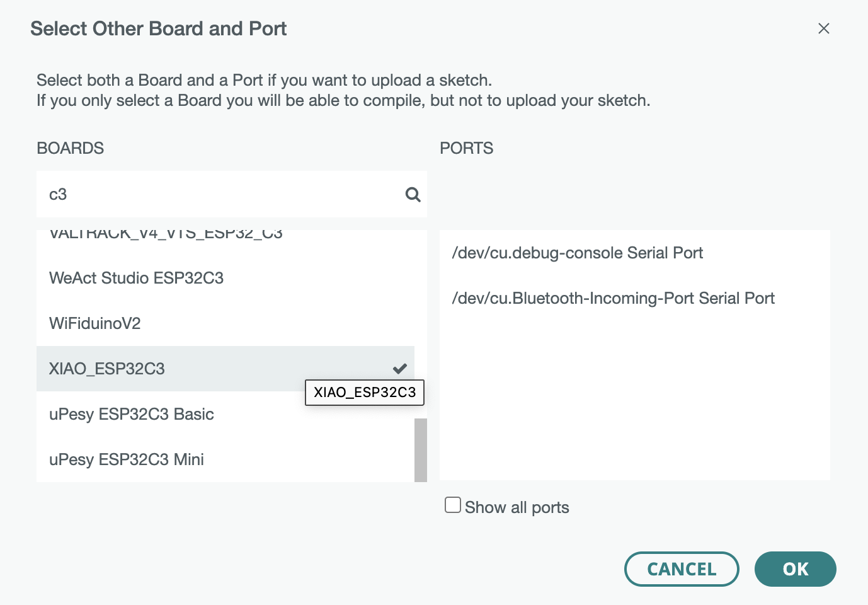Select the XIAO_ESP32C3 board entry
Screen dimensions: 868x605
[x=107, y=369]
